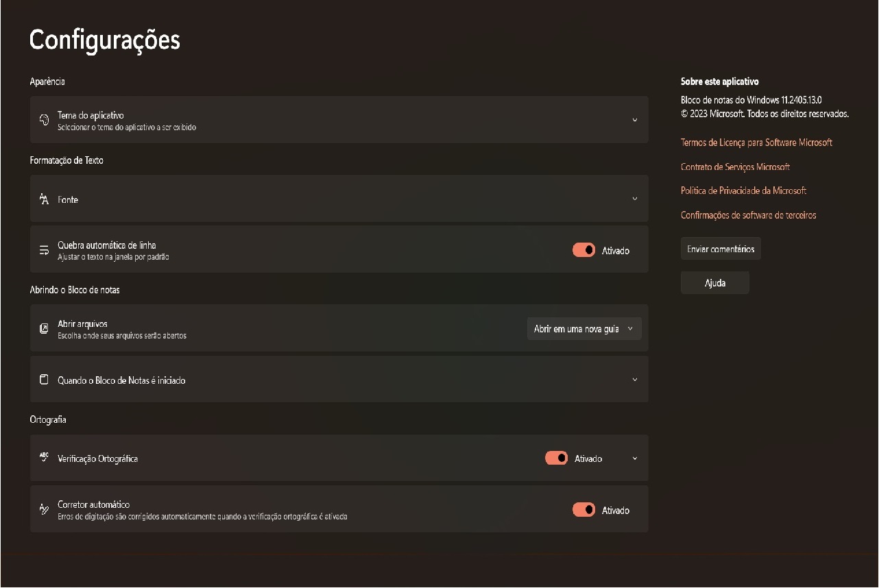Click 'Bloco de notas do Windows 11.2405.13.0' version text
Image resolution: width=879 pixels, height=588 pixels.
(751, 100)
